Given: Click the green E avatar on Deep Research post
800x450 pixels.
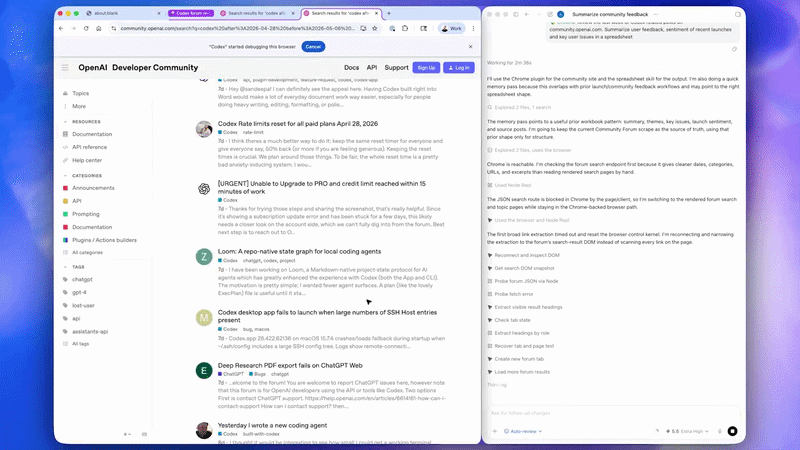Looking at the screenshot, I should (204, 370).
